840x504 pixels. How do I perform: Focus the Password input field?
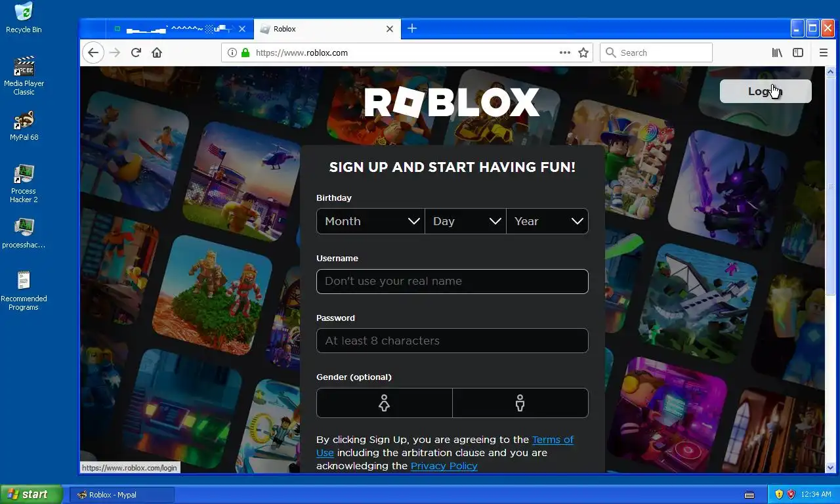point(452,341)
